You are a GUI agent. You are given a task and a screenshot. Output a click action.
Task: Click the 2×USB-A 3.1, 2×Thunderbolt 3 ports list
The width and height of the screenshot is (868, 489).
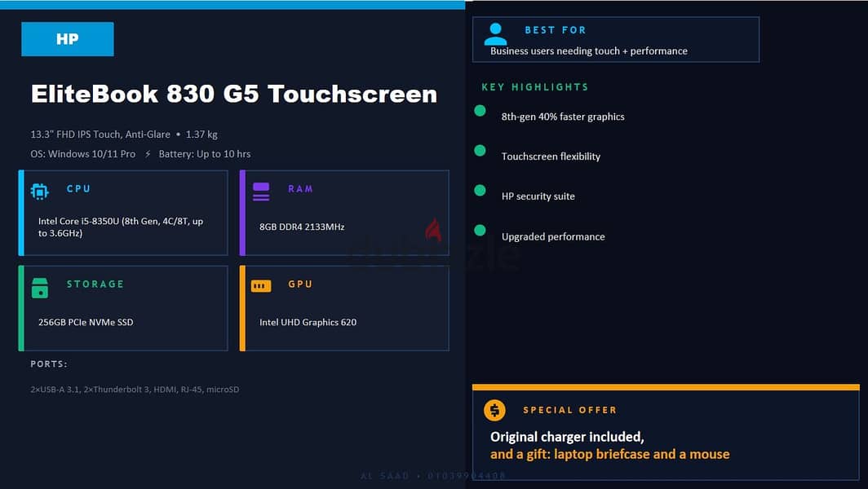(135, 390)
